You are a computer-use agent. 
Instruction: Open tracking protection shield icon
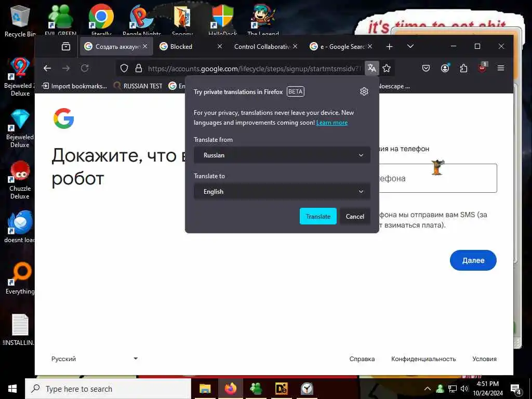tap(124, 69)
